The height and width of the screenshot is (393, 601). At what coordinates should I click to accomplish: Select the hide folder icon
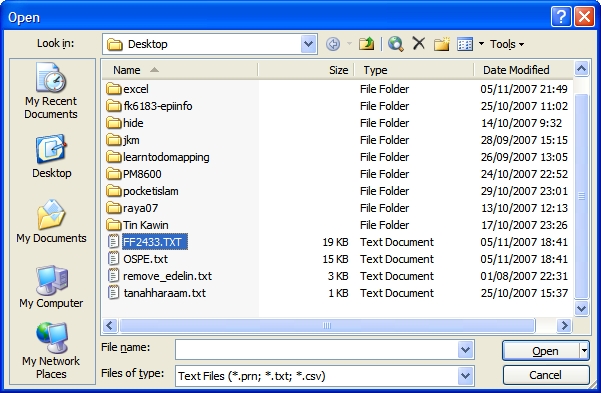[113, 123]
